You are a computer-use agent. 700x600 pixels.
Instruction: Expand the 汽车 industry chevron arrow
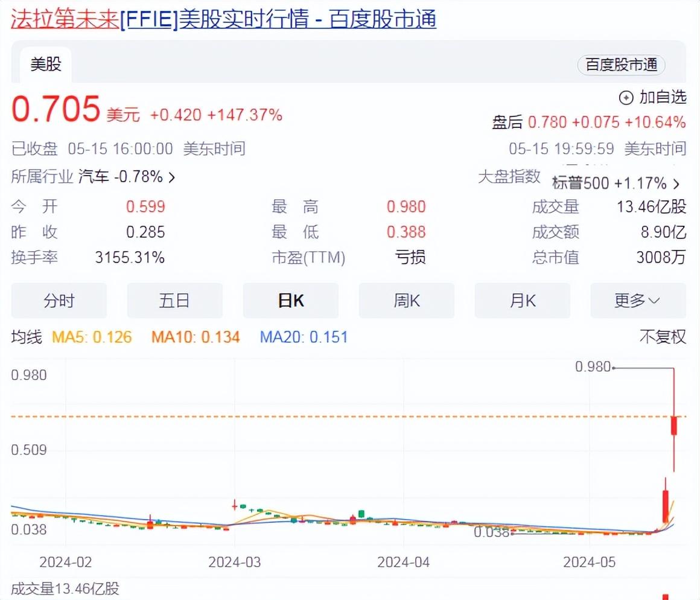coord(172,177)
